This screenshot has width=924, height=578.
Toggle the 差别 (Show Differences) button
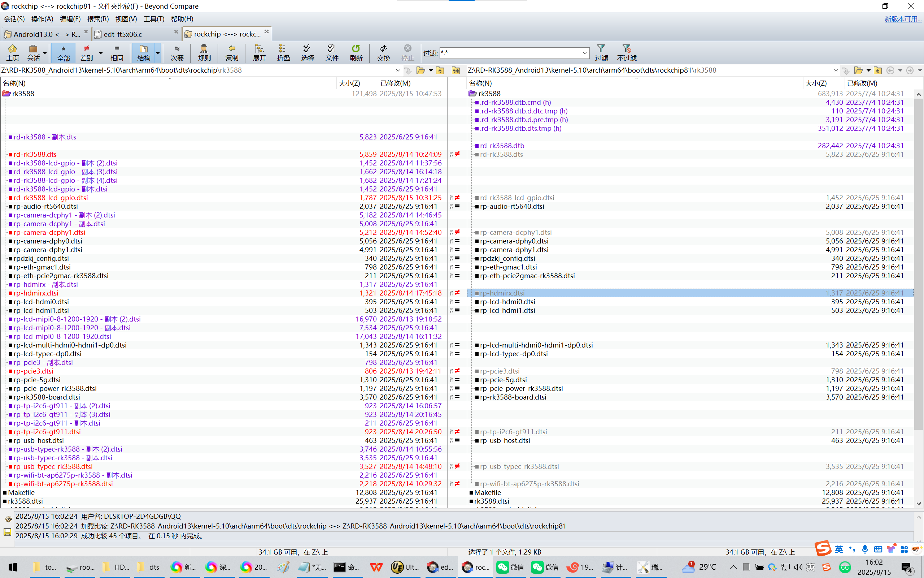click(87, 53)
